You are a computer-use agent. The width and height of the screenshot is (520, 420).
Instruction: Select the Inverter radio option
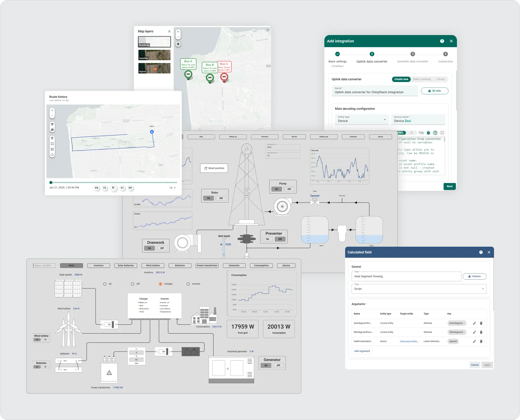[188, 284]
